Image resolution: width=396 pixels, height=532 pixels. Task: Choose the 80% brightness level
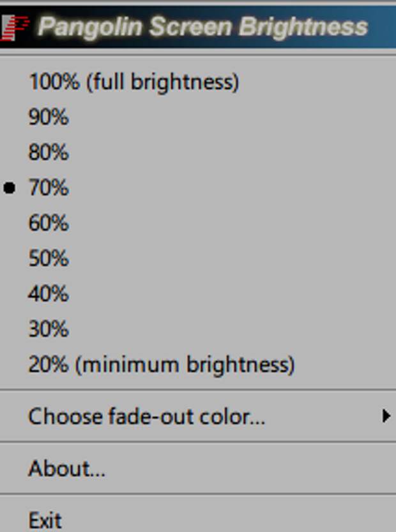(x=198, y=152)
